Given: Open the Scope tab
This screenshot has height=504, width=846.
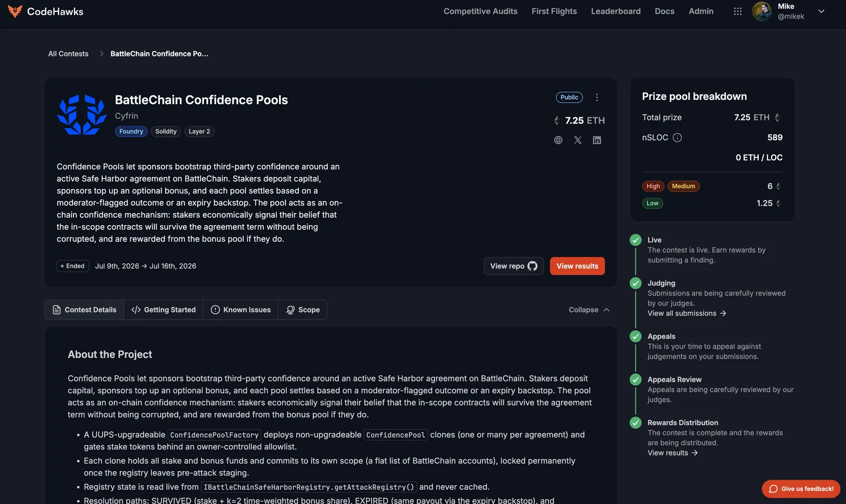Looking at the screenshot, I should pos(303,310).
